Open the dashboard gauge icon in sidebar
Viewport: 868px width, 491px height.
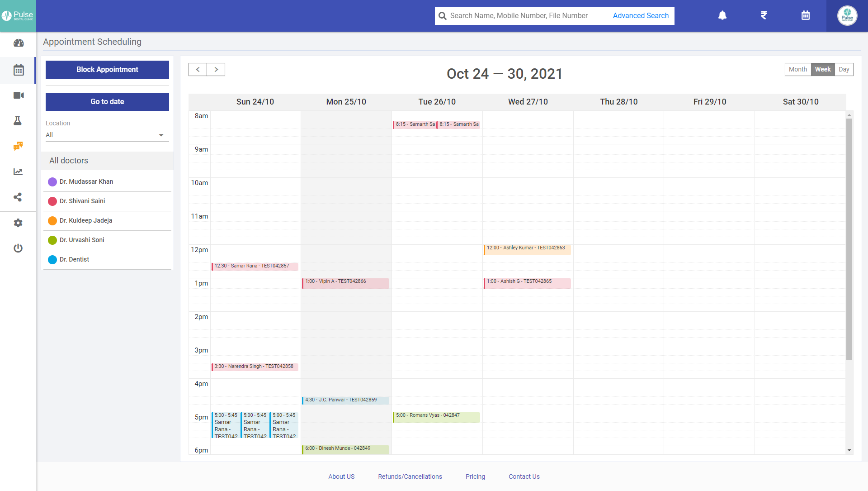point(18,43)
